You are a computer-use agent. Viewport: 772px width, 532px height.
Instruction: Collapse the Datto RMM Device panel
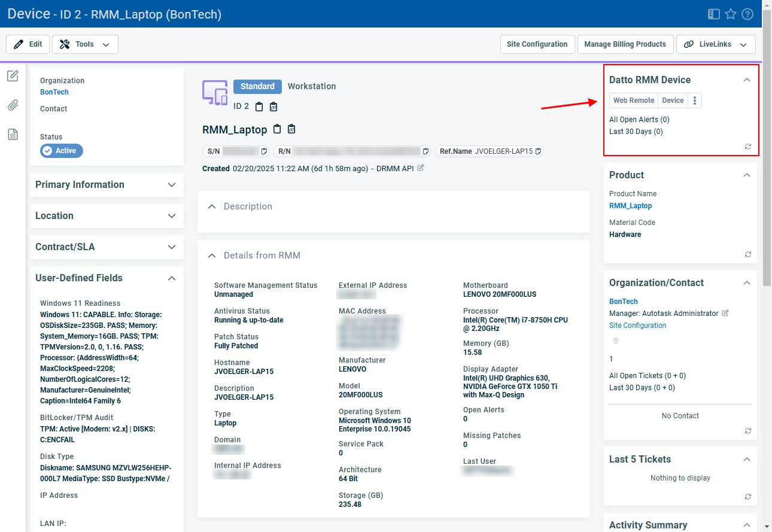tap(746, 80)
